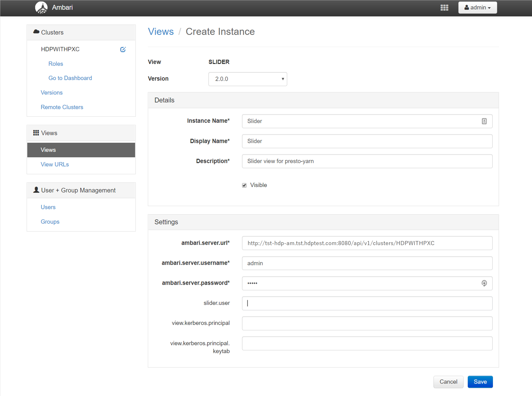Click the Ambari brand text
532x396 pixels.
(x=62, y=7)
